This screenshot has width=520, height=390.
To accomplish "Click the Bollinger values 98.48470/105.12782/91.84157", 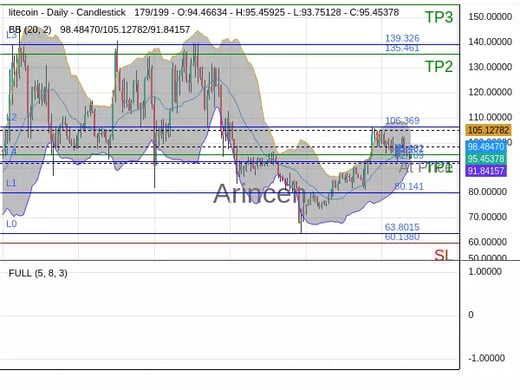I will tap(125, 30).
